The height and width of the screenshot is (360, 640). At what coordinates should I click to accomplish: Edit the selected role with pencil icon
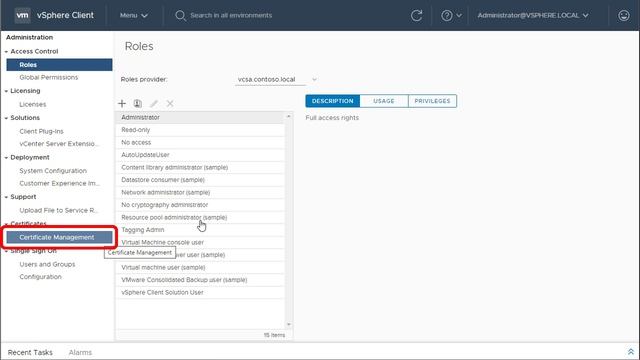click(154, 104)
